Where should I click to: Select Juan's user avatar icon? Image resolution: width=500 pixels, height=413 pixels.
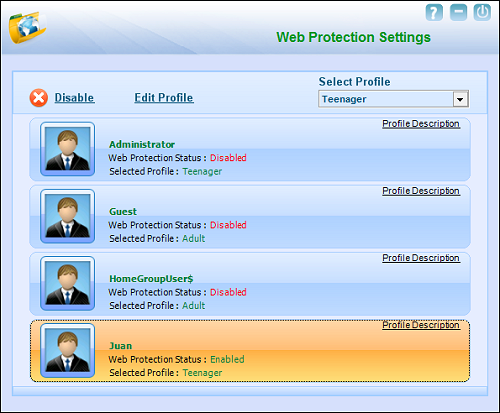(68, 350)
